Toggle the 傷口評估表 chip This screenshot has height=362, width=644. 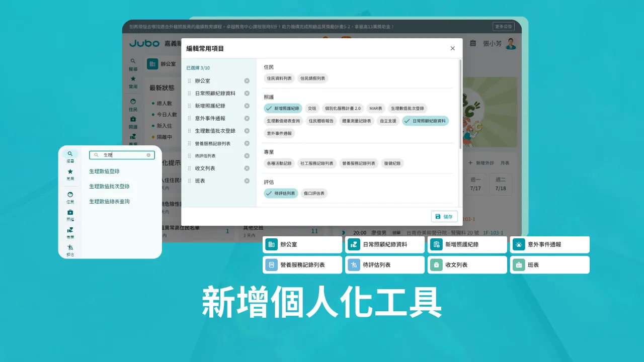coord(314,193)
